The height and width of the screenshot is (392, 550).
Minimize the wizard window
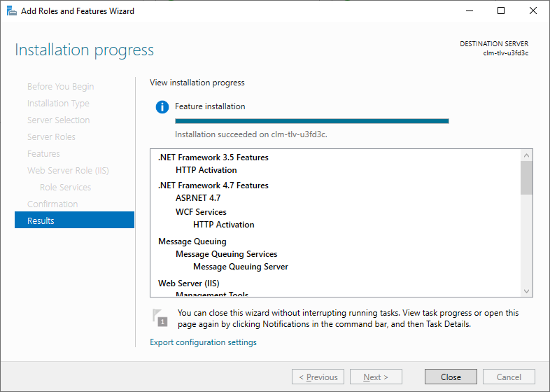pos(470,11)
